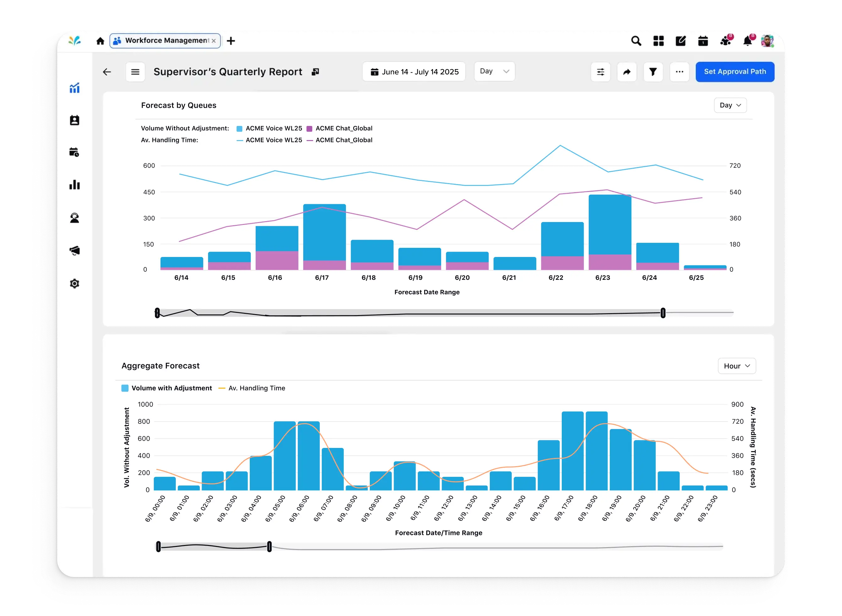Open the megaphone announcements icon
The height and width of the screenshot is (616, 842).
74,251
